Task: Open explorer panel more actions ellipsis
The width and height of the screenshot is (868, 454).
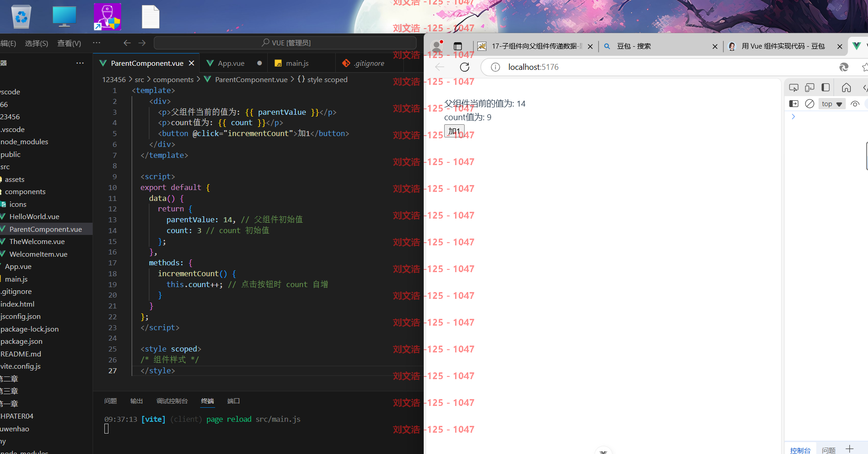Action: 80,63
